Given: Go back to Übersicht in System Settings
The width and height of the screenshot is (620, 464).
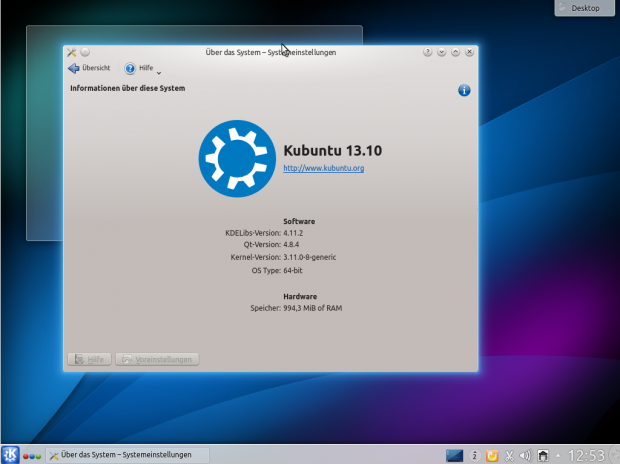Looking at the screenshot, I should (x=89, y=68).
